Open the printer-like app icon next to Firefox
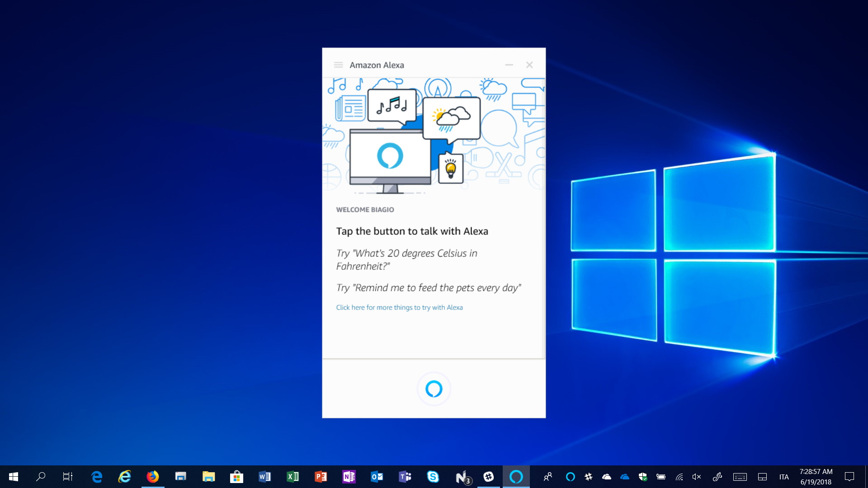The width and height of the screenshot is (868, 488). point(181,477)
